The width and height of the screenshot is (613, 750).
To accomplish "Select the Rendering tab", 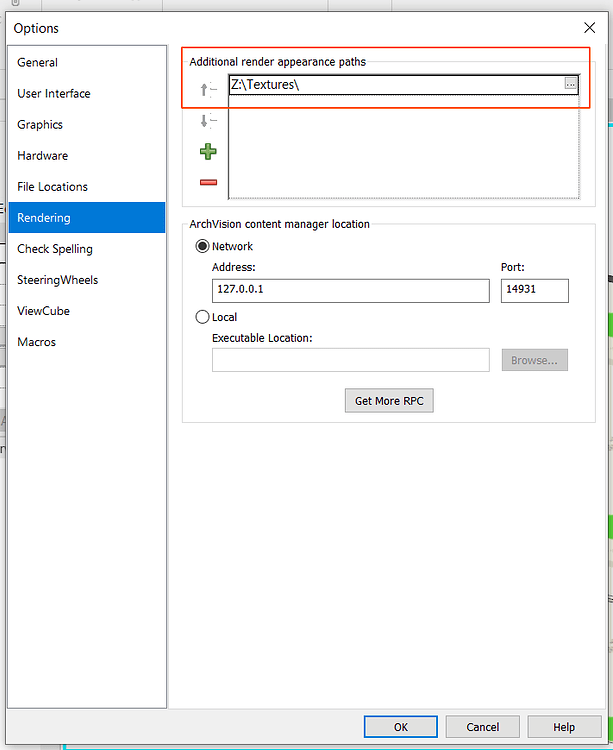I will click(87, 218).
